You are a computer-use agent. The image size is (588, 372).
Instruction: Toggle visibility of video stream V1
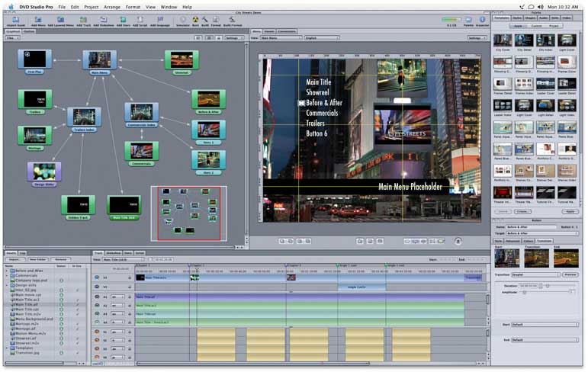[x=97, y=277]
